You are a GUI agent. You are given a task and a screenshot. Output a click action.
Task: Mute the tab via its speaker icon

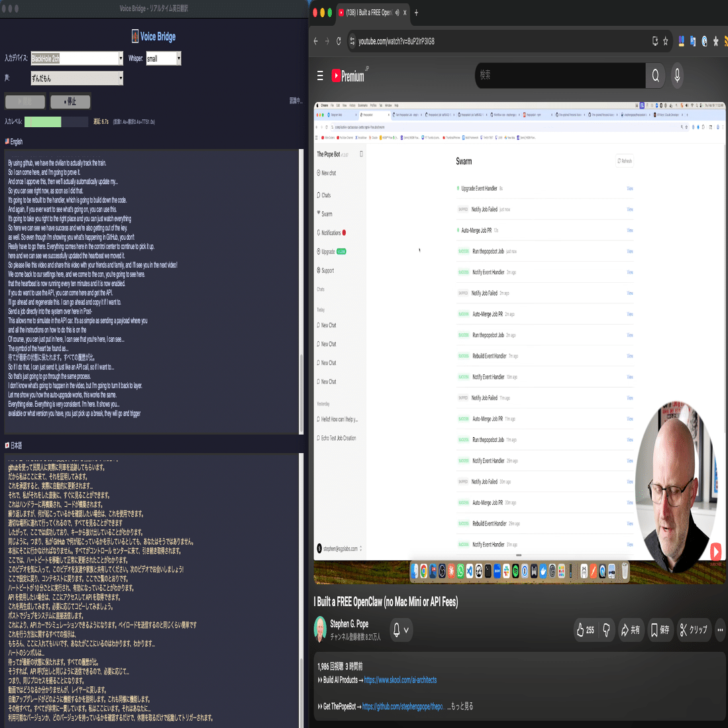[x=397, y=13]
